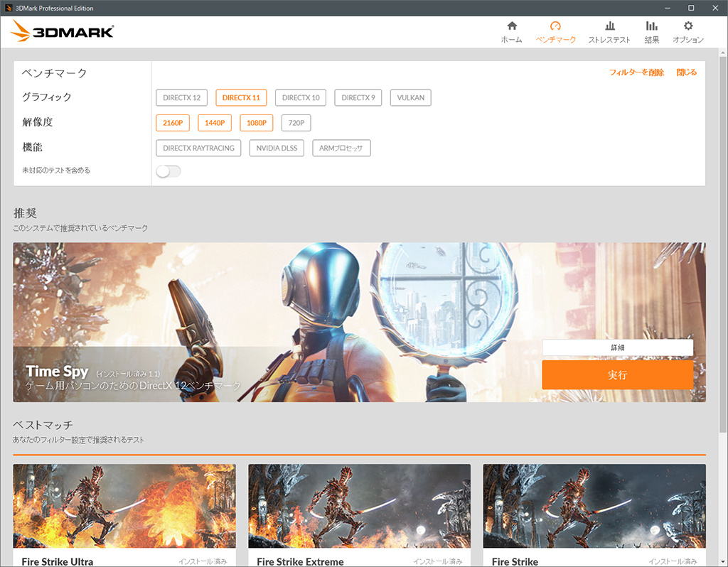
Task: Click the 3DMark title bar app icon
Action: (x=9, y=8)
